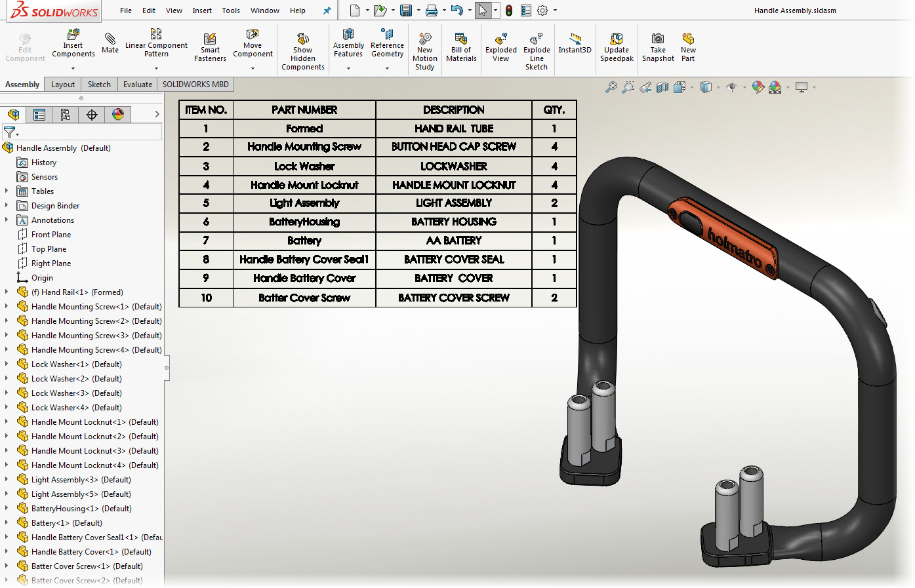Pin the menu bar with pushpin
The width and height of the screenshot is (915, 588).
click(327, 10)
